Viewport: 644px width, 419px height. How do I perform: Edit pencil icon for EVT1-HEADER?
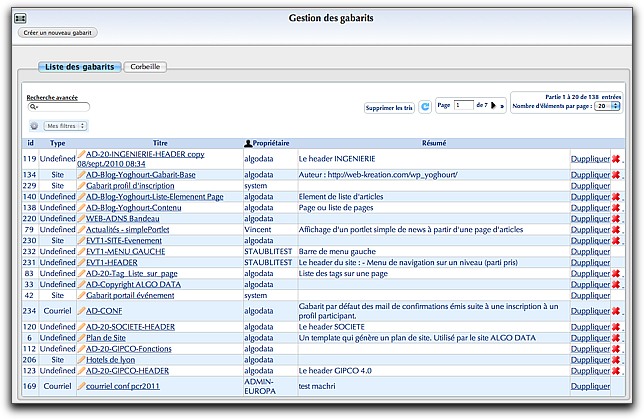(x=81, y=262)
